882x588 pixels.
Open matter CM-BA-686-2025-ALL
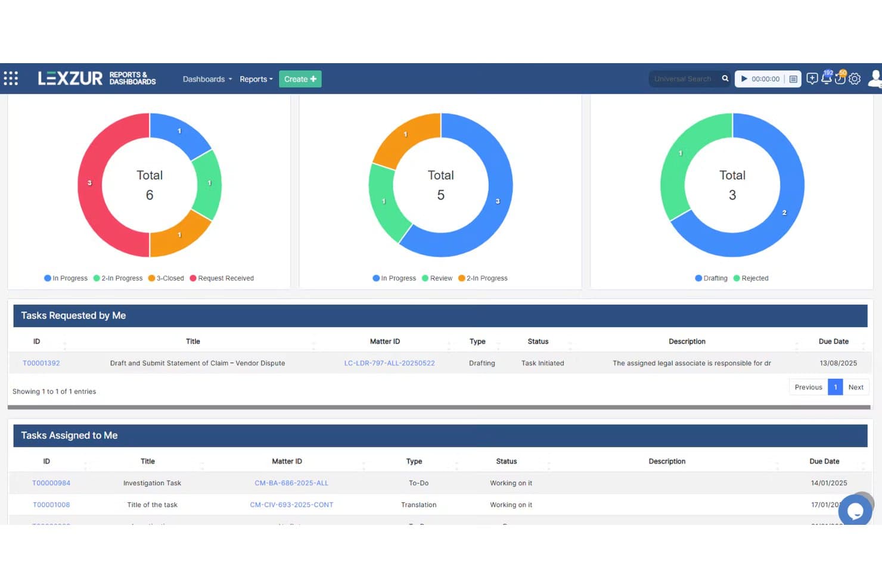[291, 483]
